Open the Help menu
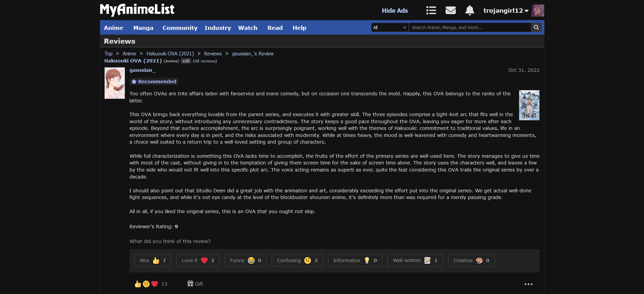 (299, 28)
